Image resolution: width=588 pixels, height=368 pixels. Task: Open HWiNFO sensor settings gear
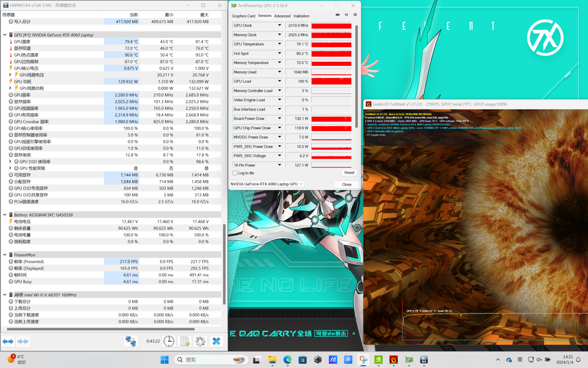[x=200, y=342]
